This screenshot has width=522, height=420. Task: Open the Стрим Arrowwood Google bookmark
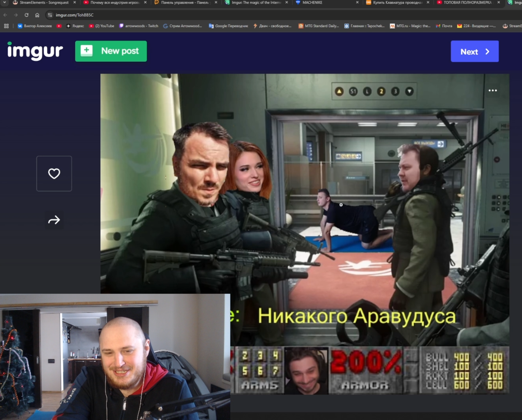[182, 26]
